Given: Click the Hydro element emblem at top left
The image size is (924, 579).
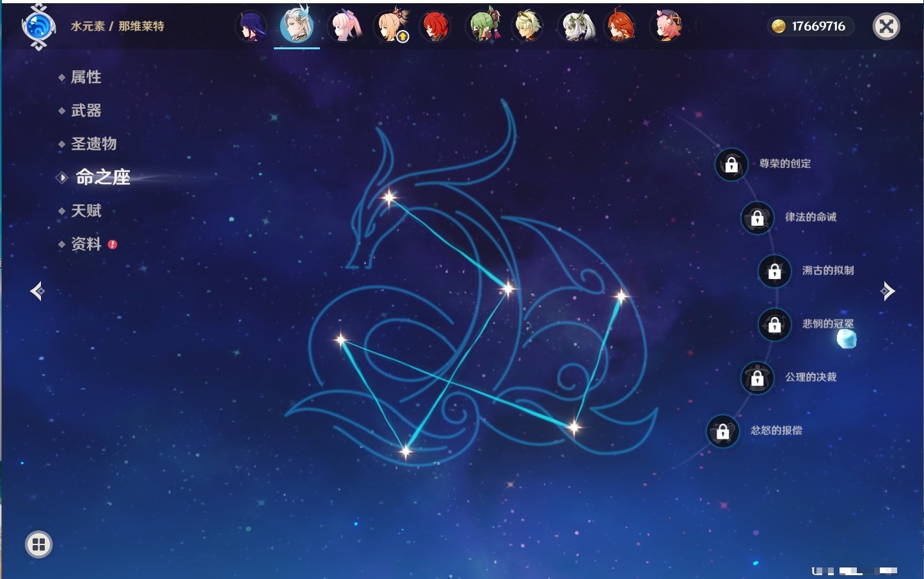Looking at the screenshot, I should point(38,27).
